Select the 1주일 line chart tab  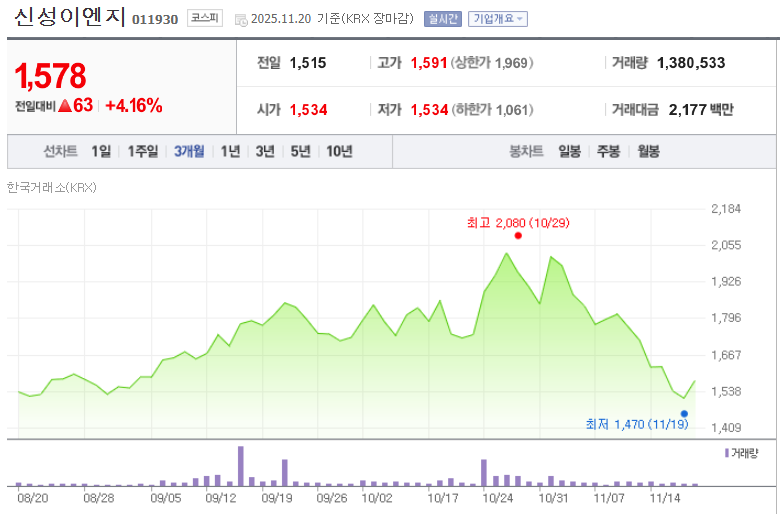[x=143, y=151]
